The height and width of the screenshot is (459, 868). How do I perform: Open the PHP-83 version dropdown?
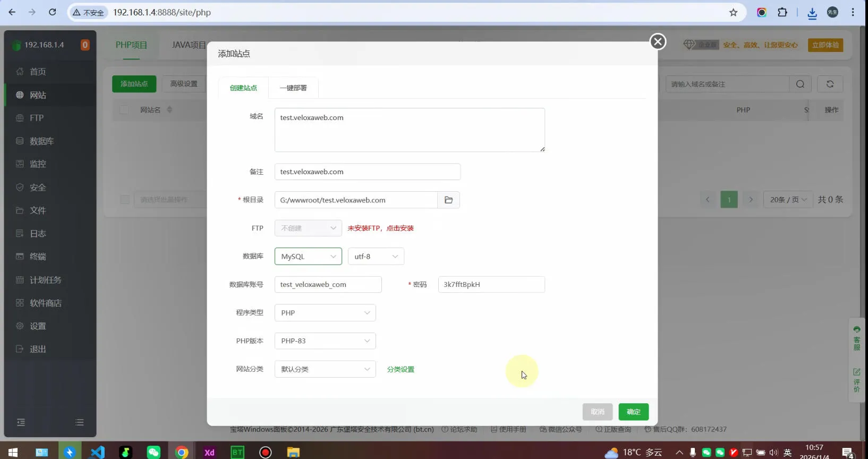coord(325,341)
